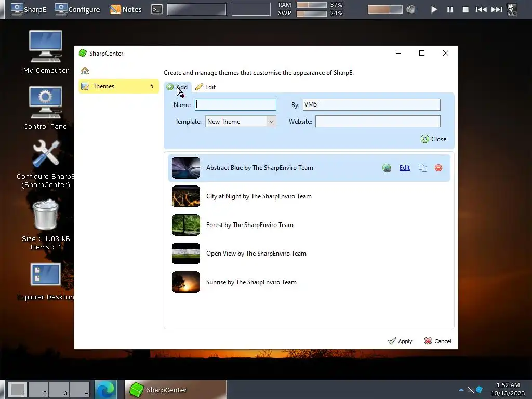
Task: Switch to virtual desktop 2
Action: (38, 390)
